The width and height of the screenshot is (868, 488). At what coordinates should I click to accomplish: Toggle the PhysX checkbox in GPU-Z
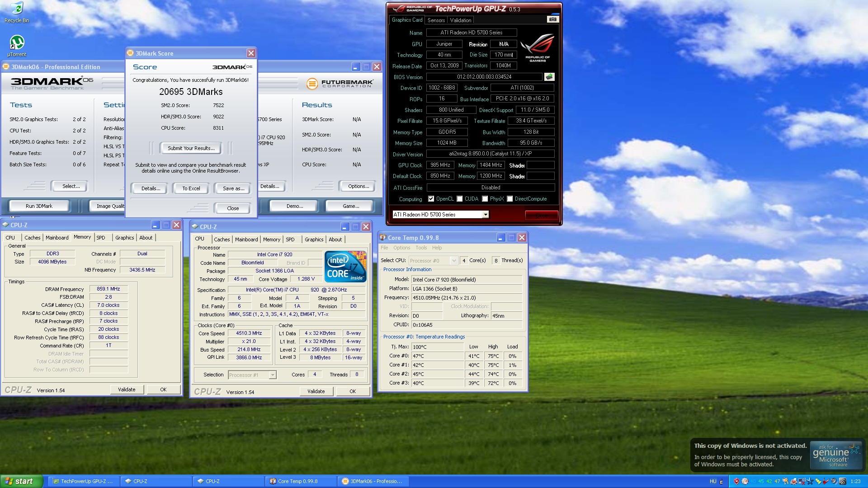[485, 199]
